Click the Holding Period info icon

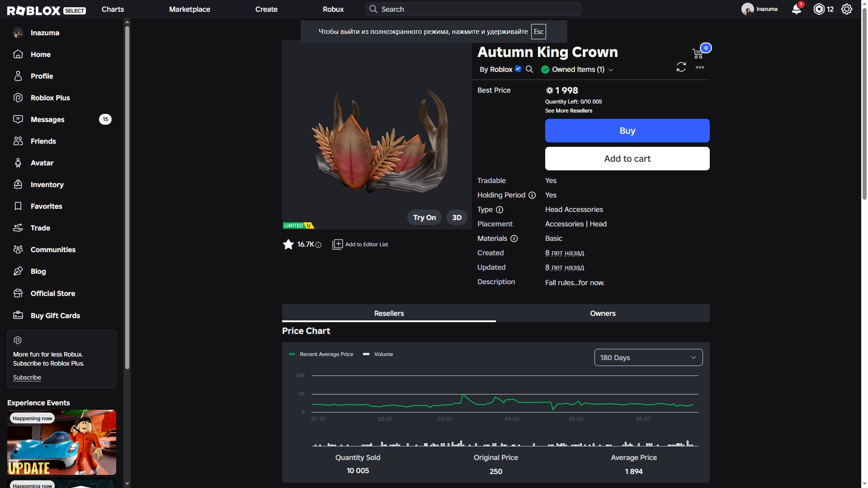tap(532, 195)
